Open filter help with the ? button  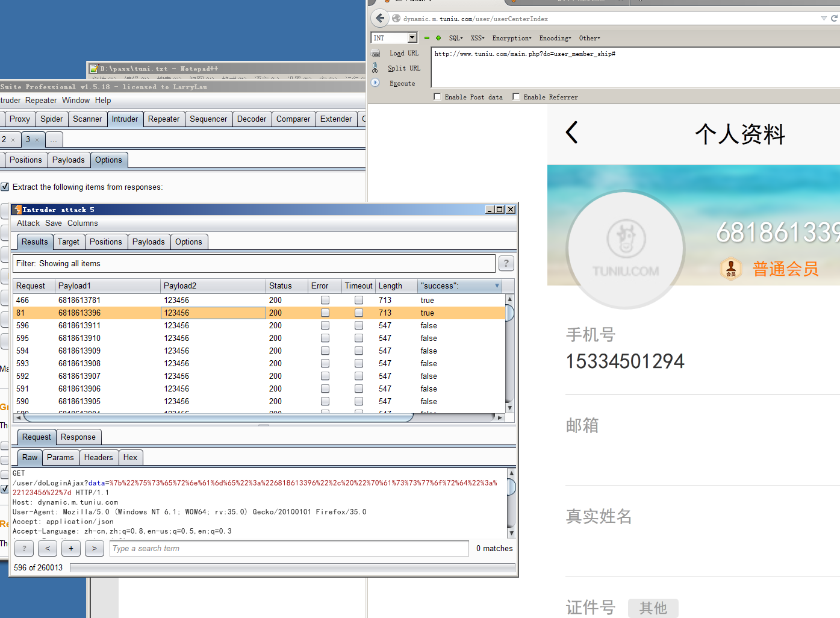point(506,263)
